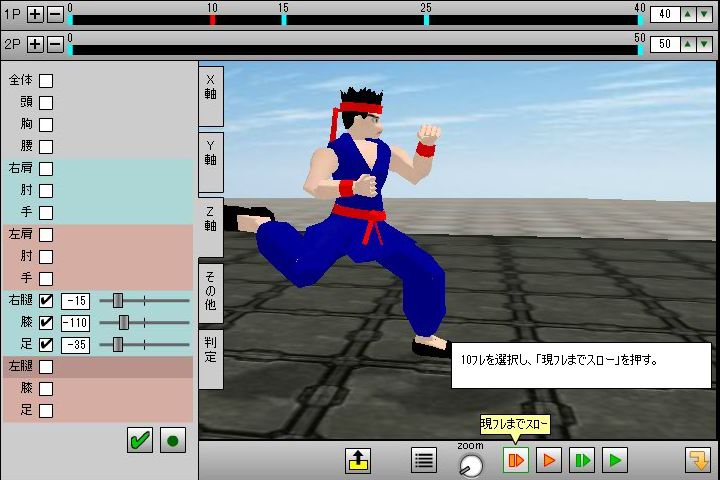Click the 足 angle slider handle
The height and width of the screenshot is (480, 720).
[x=118, y=344]
